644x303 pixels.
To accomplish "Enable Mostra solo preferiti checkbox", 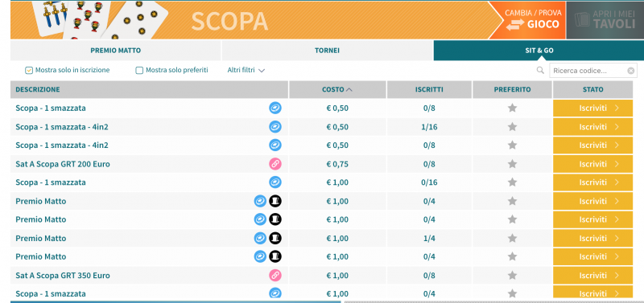I will [x=139, y=71].
